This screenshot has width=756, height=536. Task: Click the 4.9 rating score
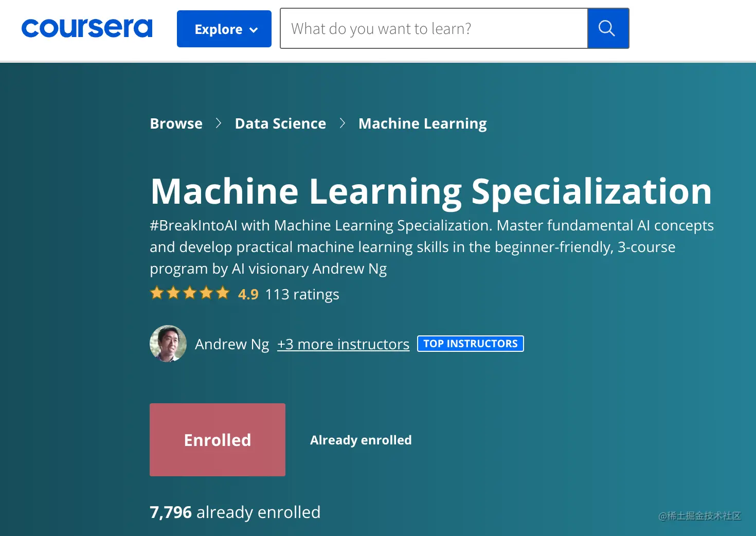(x=248, y=294)
